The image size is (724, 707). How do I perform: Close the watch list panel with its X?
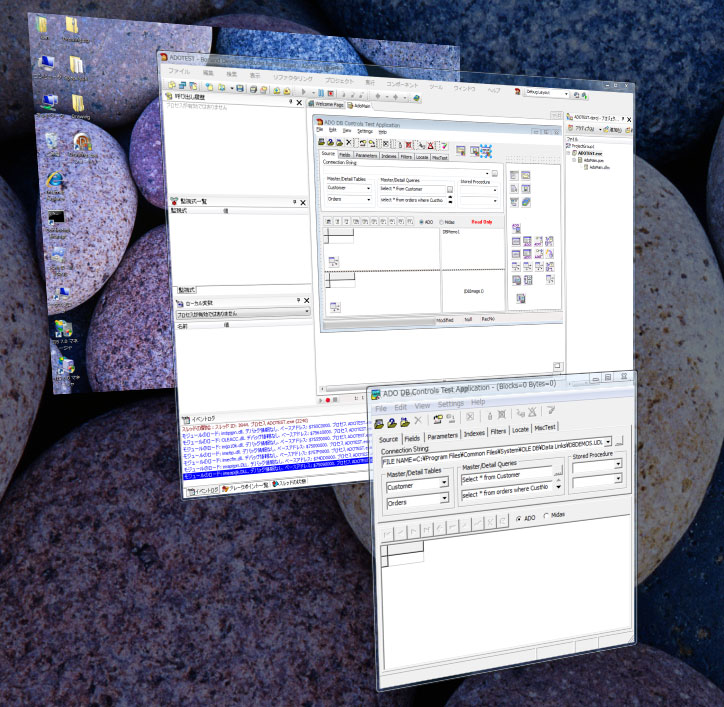pos(303,202)
